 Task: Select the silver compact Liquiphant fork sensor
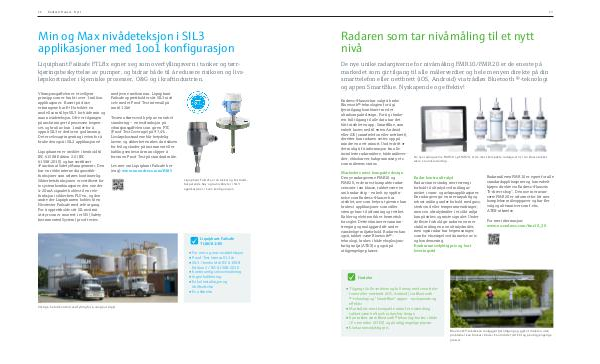click(x=197, y=146)
